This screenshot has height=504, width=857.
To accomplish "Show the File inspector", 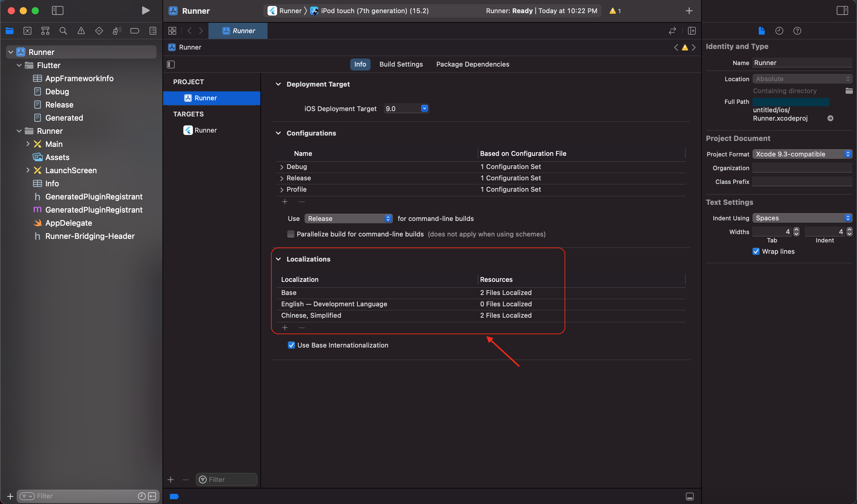I will 762,31.
